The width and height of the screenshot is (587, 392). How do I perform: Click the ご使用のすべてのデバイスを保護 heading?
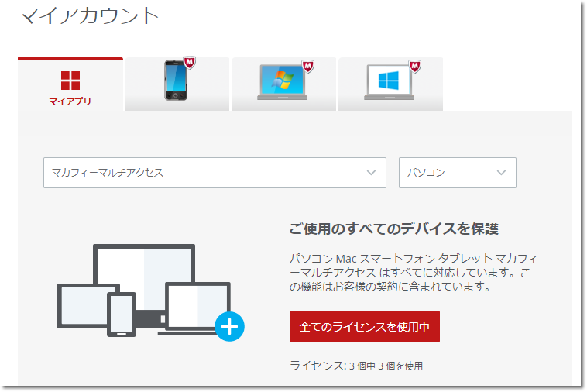click(x=394, y=229)
